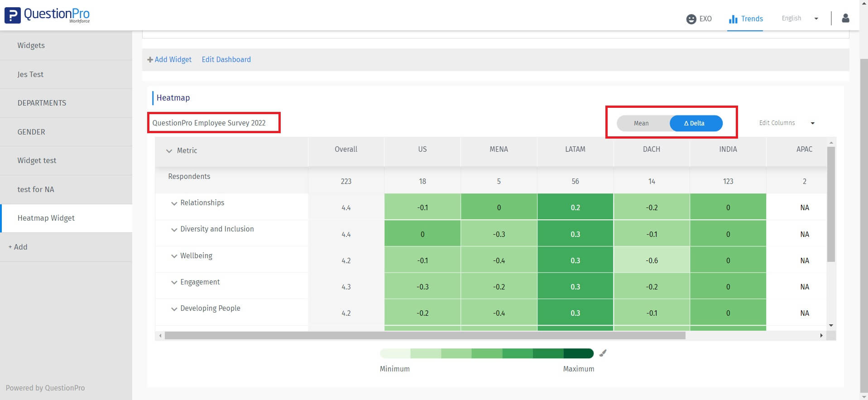The image size is (868, 400).
Task: Click the lightest green legend swatch
Action: (x=395, y=353)
